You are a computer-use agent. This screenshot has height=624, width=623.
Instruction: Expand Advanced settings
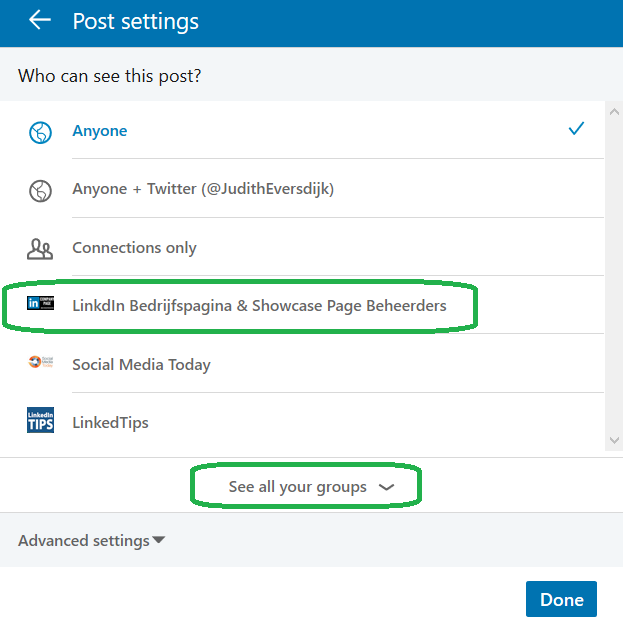pyautogui.click(x=92, y=540)
